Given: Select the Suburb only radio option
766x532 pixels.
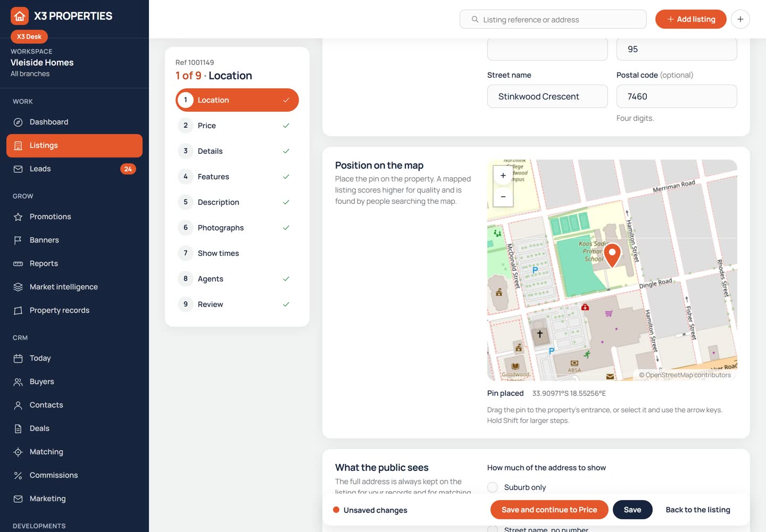Looking at the screenshot, I should [x=493, y=487].
